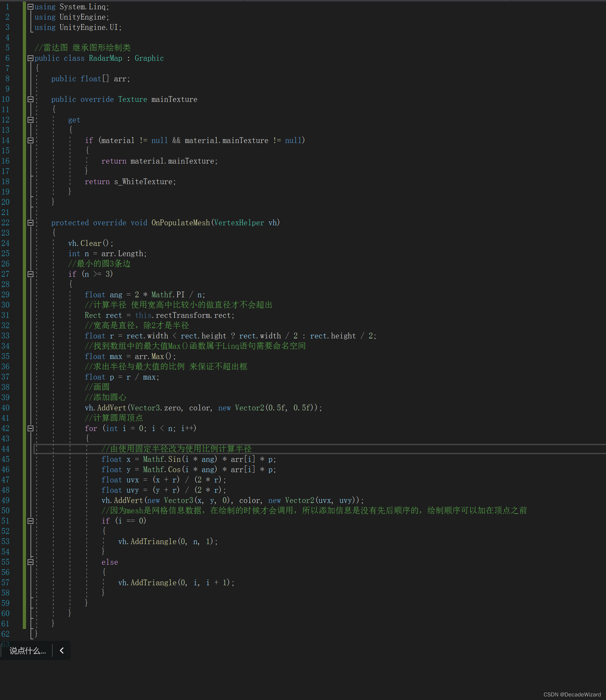Click vh.AddTriangle(0, i, i + 1) statement
The height and width of the screenshot is (700, 606).
tap(177, 583)
